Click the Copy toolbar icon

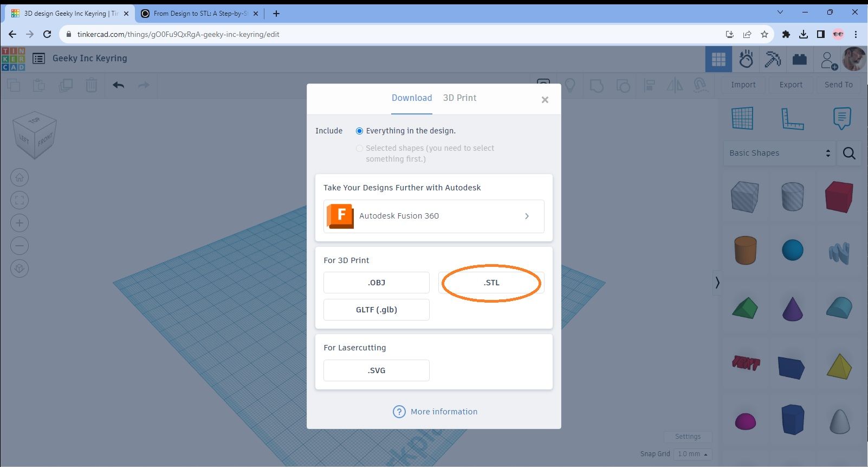coord(14,85)
